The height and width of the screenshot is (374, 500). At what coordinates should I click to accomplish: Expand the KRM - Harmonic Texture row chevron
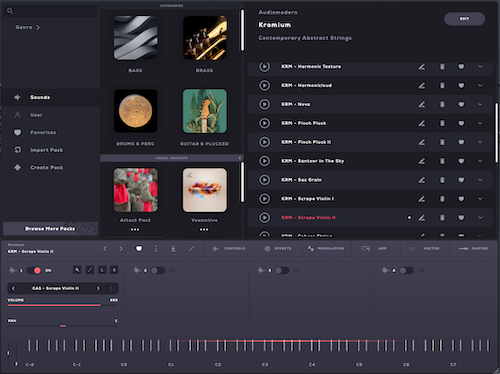[480, 67]
